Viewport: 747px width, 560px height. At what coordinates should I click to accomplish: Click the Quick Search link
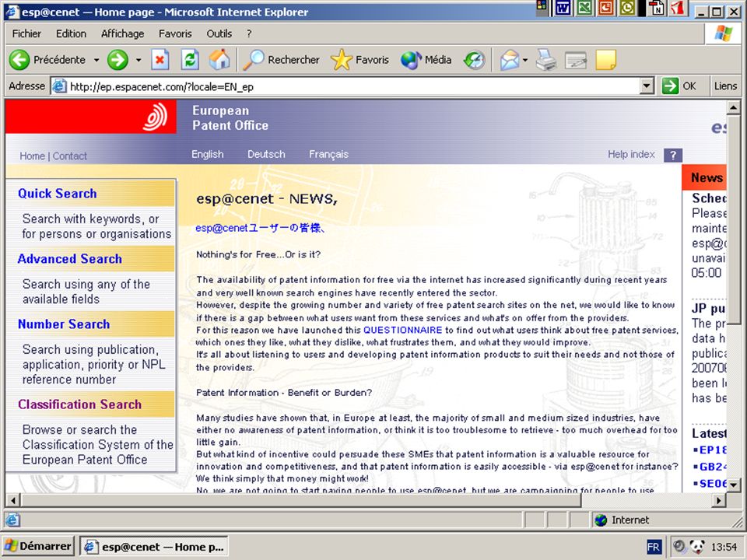pos(57,194)
